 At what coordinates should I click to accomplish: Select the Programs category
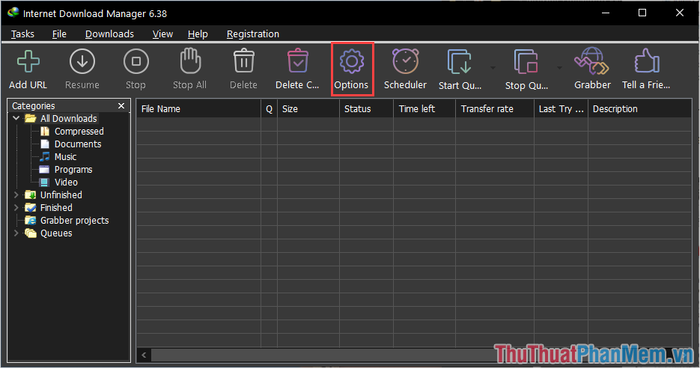[73, 170]
